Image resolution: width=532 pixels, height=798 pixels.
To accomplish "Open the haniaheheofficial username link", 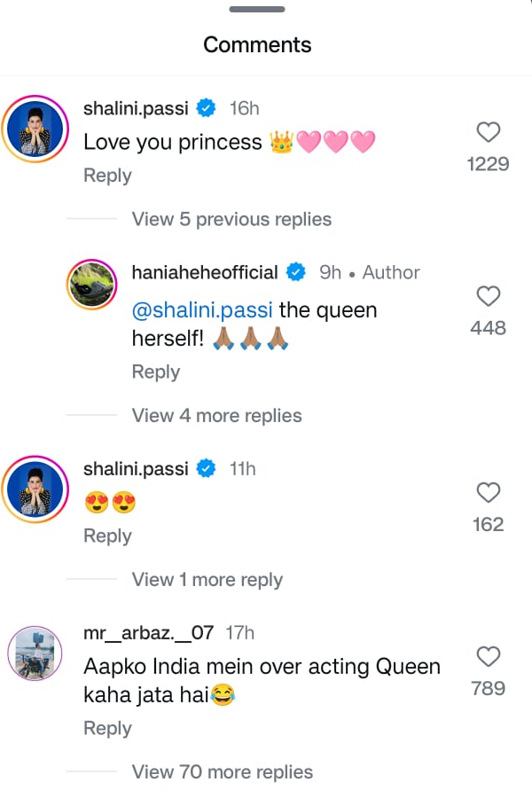I will [205, 272].
